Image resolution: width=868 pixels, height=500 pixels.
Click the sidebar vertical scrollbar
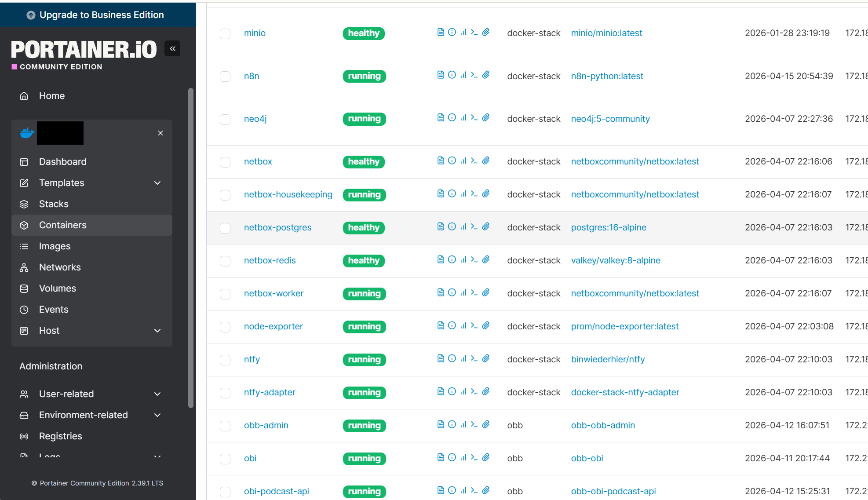click(191, 248)
